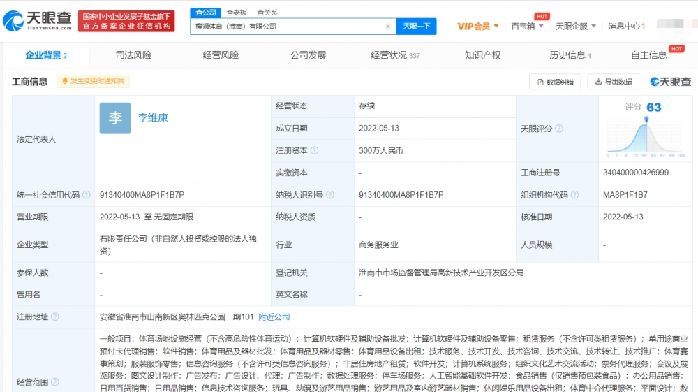
Task: Click the info icon next to 统一社会信用代码
Action: point(86,194)
